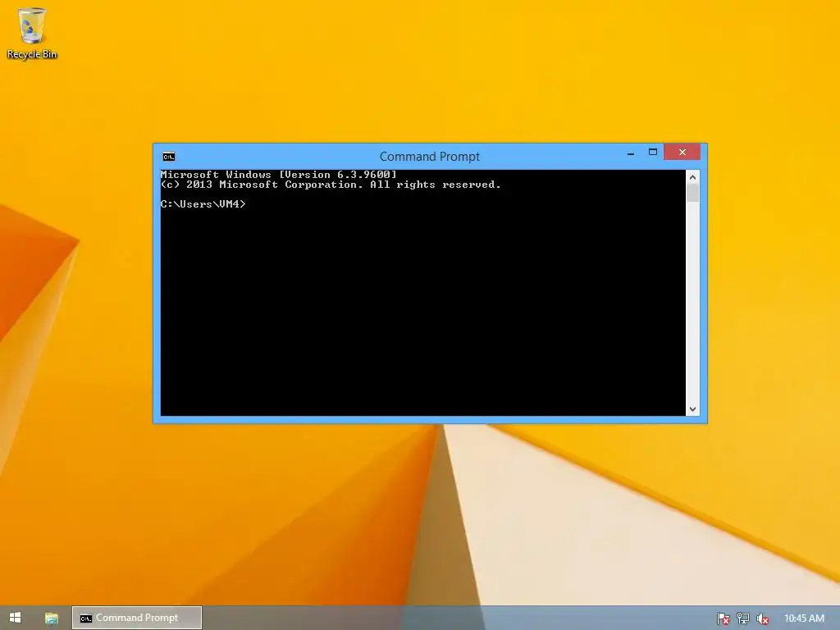Viewport: 840px width, 630px height.
Task: Close the Command Prompt window
Action: [x=682, y=152]
